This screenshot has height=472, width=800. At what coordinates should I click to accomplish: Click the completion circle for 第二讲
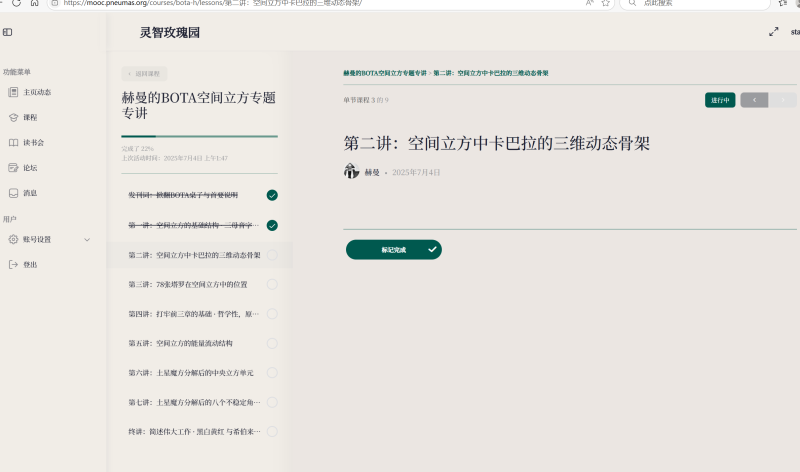272,255
